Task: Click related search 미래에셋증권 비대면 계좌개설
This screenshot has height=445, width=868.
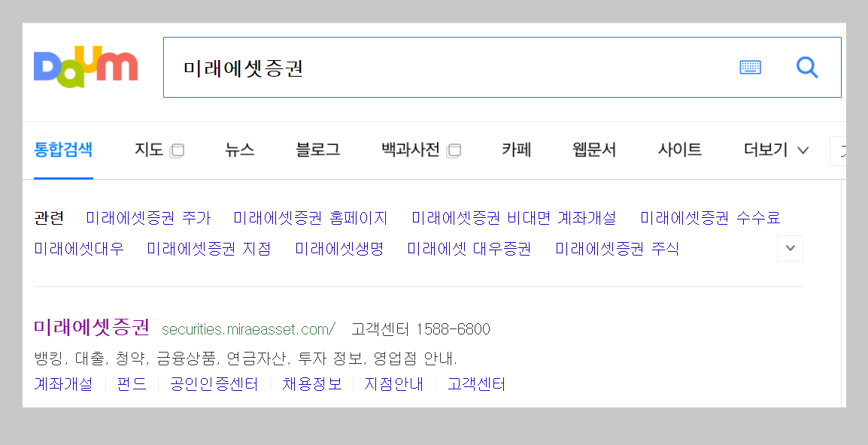Action: [x=514, y=217]
